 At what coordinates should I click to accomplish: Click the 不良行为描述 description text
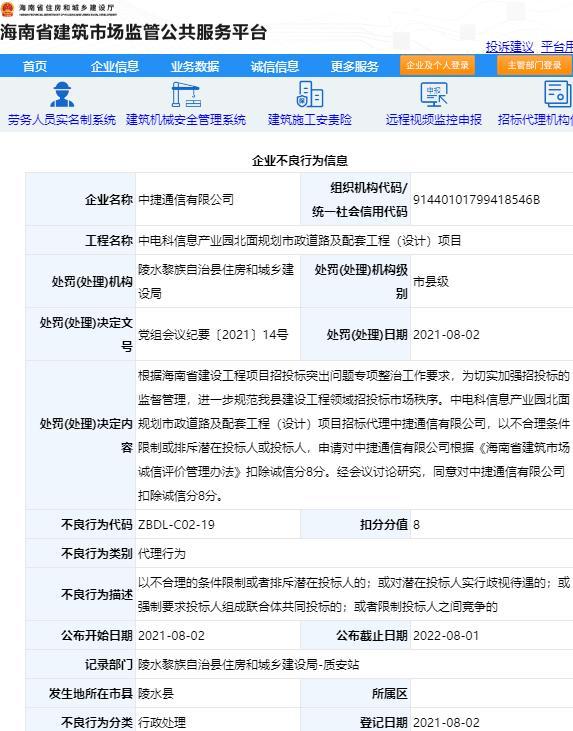pos(354,594)
